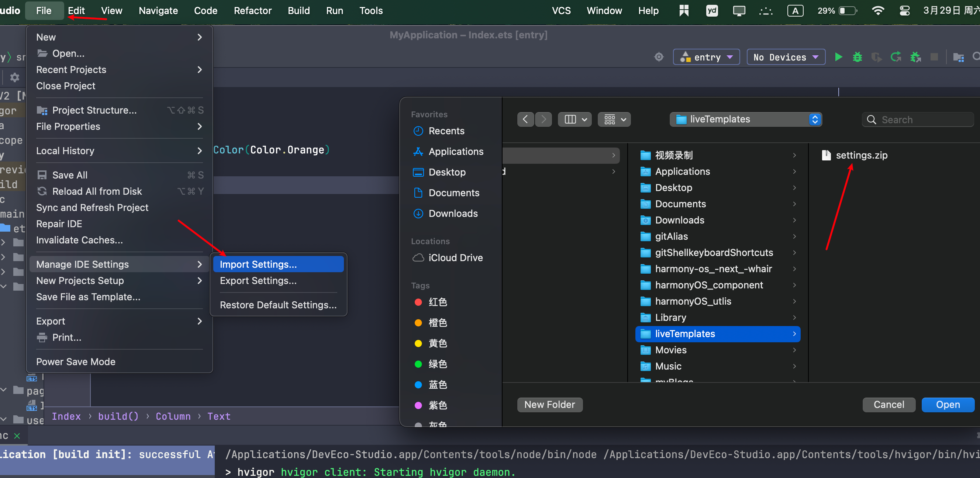Go back with the file dialog arrow

point(525,119)
